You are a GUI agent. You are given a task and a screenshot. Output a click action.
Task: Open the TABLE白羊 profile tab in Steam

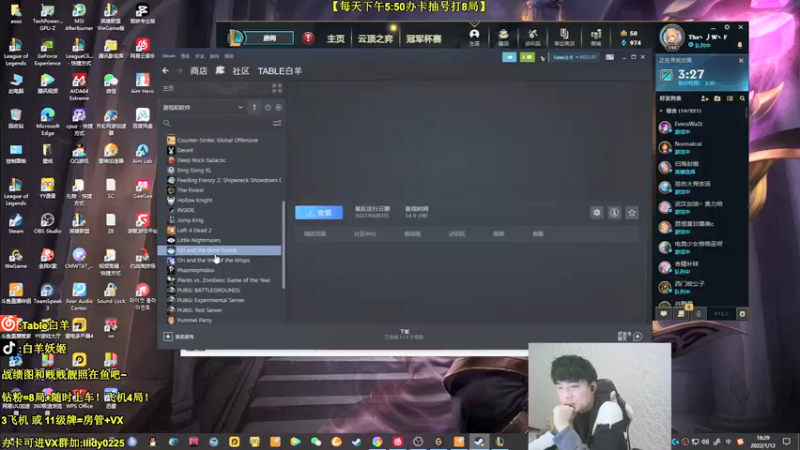[x=280, y=71]
